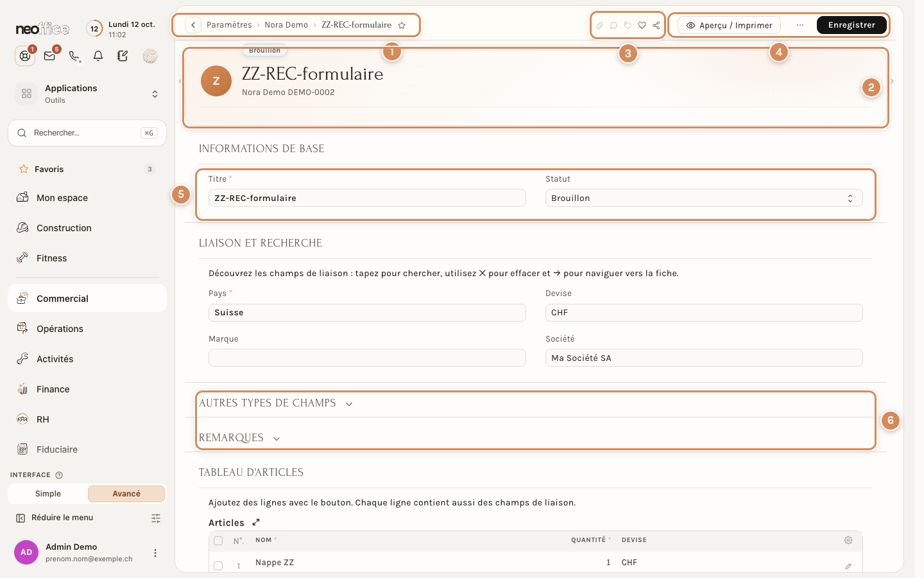
Task: Open the mail inbox icon
Action: click(x=49, y=56)
